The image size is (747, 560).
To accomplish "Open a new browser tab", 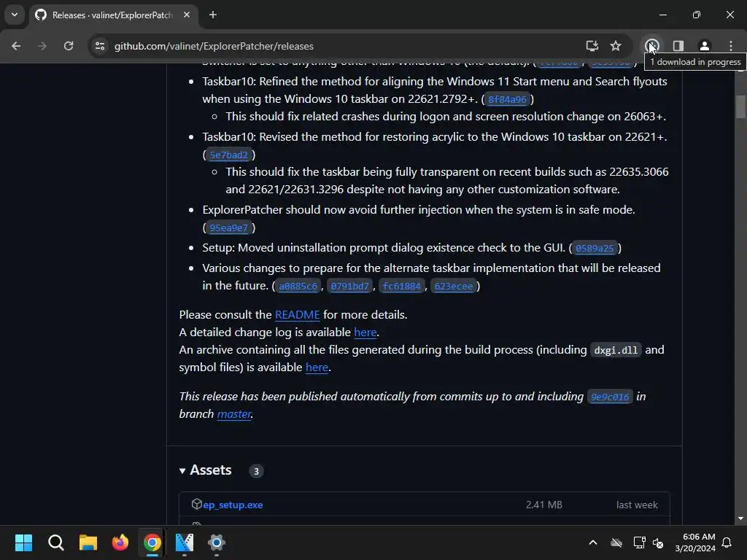I will pos(213,15).
